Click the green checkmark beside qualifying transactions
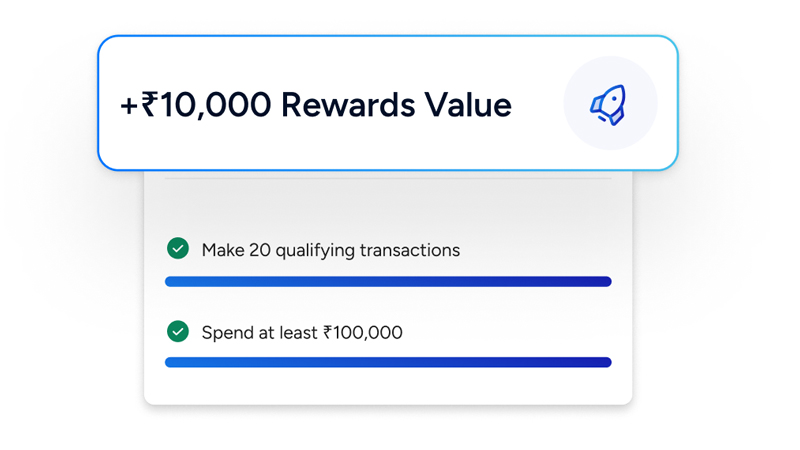Image resolution: width=800 pixels, height=450 pixels. pyautogui.click(x=178, y=248)
